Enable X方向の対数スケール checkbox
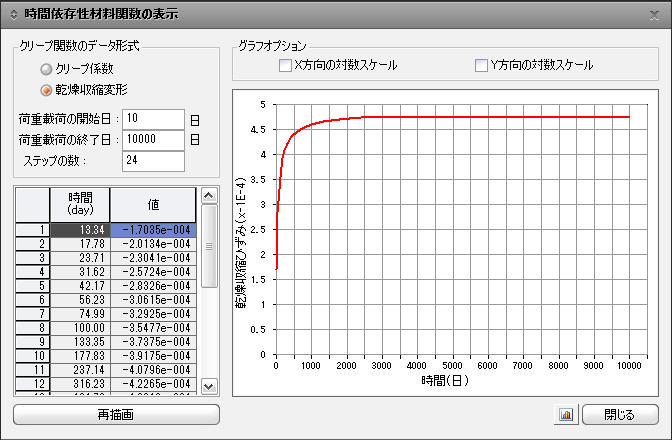 285,65
